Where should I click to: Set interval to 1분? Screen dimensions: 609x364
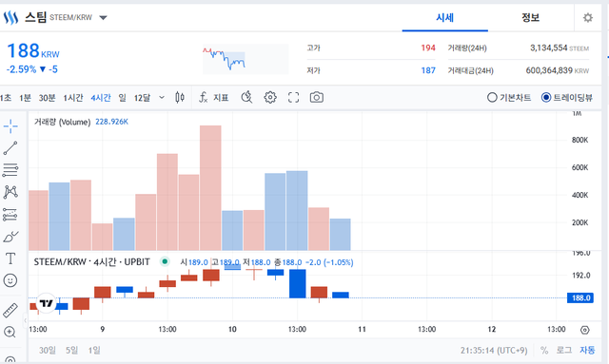pos(26,98)
